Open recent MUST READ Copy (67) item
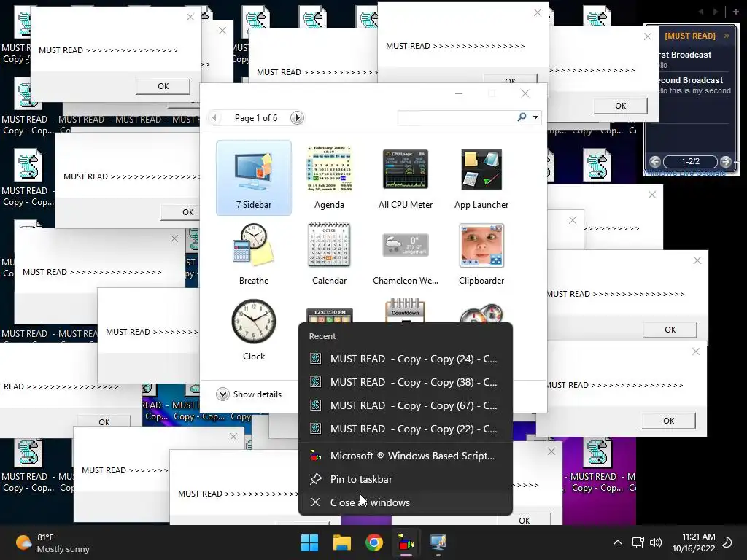The image size is (747, 560). coord(406,405)
